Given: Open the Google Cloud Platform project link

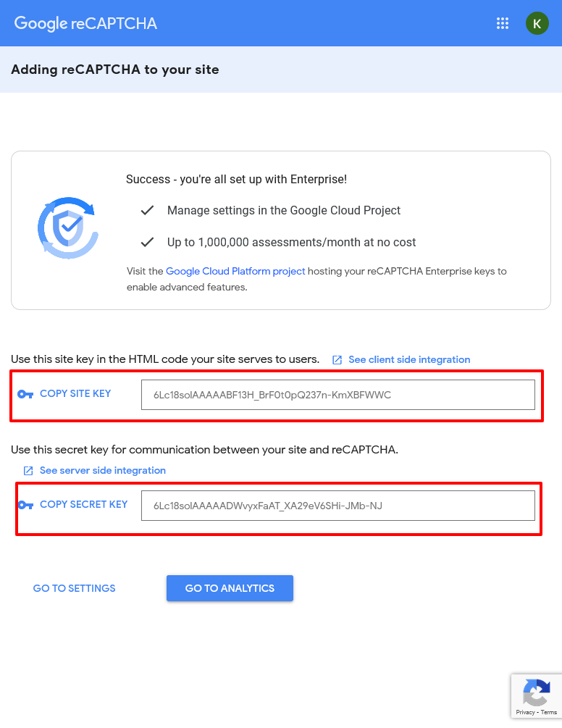Looking at the screenshot, I should click(235, 271).
